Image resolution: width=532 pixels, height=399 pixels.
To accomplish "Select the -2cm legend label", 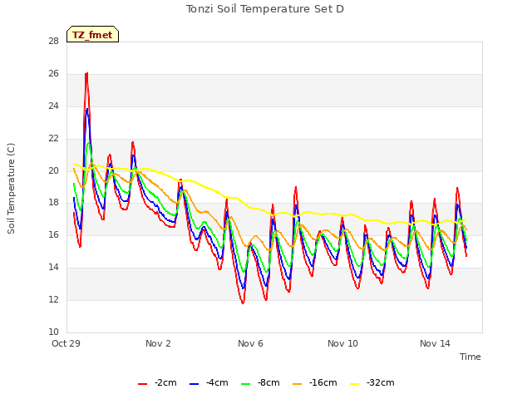I will click(x=165, y=382).
